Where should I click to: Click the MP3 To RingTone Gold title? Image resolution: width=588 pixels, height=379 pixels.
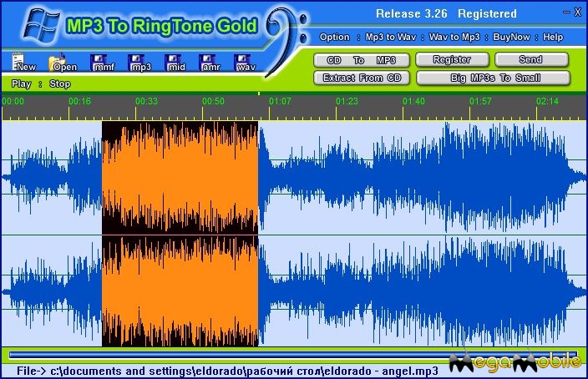(162, 26)
